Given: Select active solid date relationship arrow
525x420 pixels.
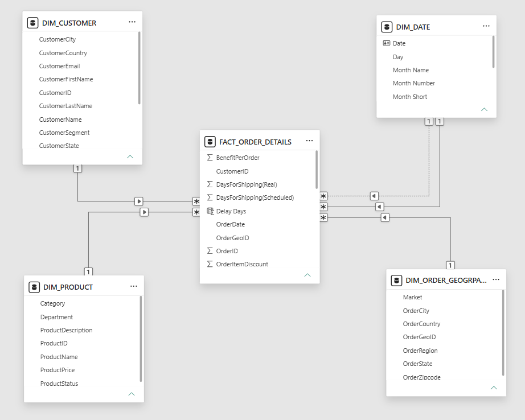Looking at the screenshot, I should tap(379, 207).
